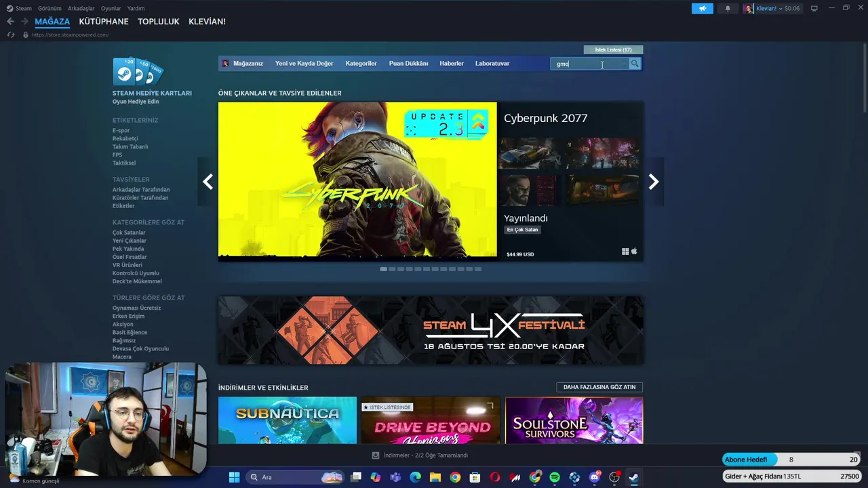Open Task View on the taskbar
Viewport: 868px width, 488px height.
tap(356, 477)
